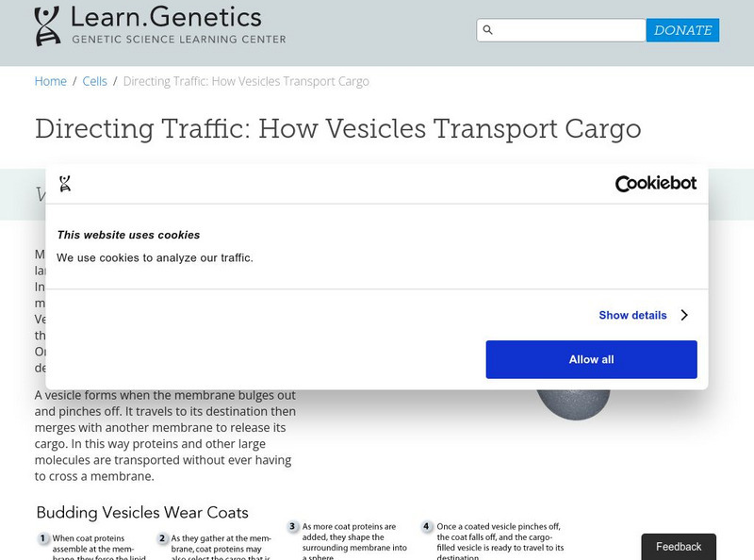This screenshot has width=754, height=560.
Task: Click the Genetic Science Learning Center subtitle
Action: [x=178, y=39]
